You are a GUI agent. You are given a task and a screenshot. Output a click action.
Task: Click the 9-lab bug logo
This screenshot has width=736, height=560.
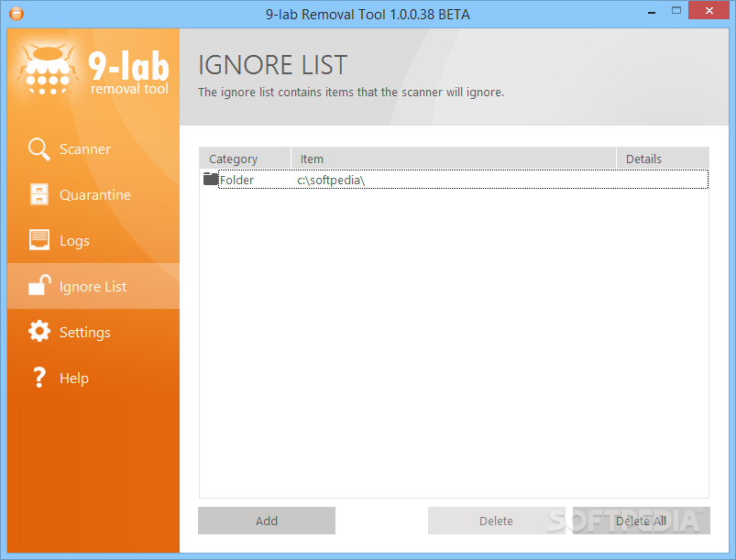point(47,70)
